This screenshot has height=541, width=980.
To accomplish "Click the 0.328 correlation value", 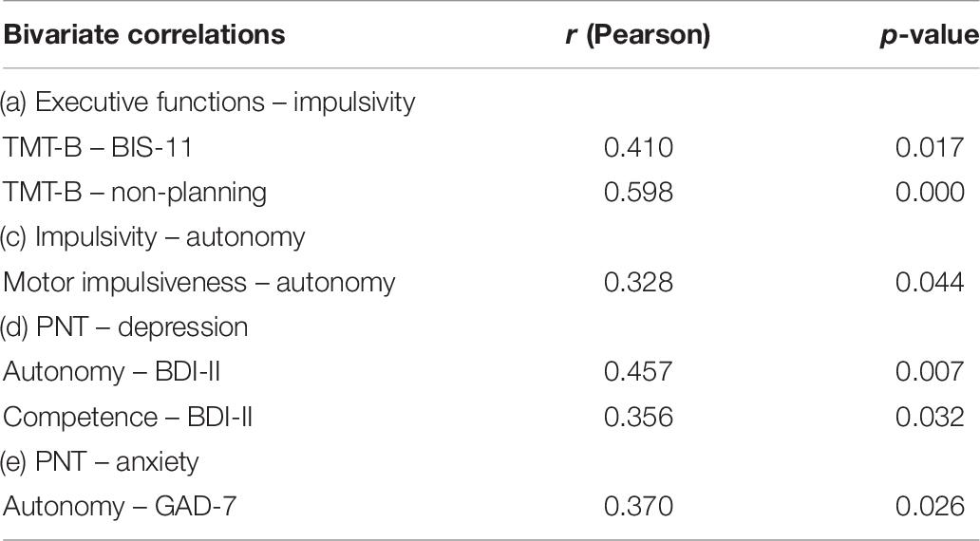I will coord(638,283).
